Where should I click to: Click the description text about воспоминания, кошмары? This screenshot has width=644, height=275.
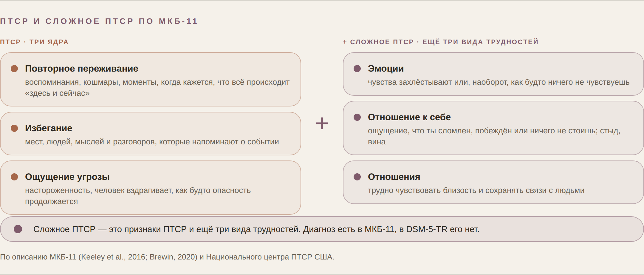[x=157, y=88]
